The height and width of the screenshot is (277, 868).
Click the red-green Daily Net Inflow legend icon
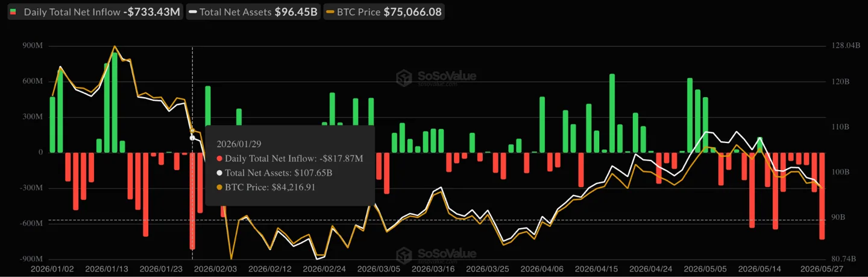(14, 12)
